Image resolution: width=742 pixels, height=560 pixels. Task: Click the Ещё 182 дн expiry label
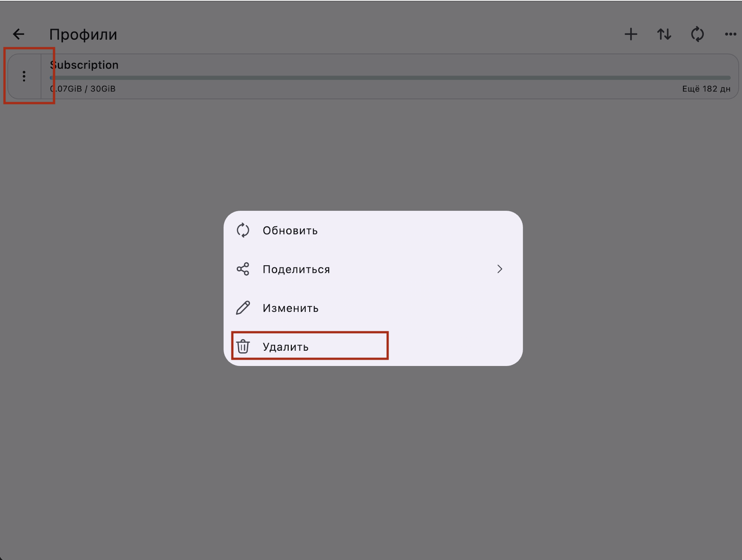(x=706, y=89)
